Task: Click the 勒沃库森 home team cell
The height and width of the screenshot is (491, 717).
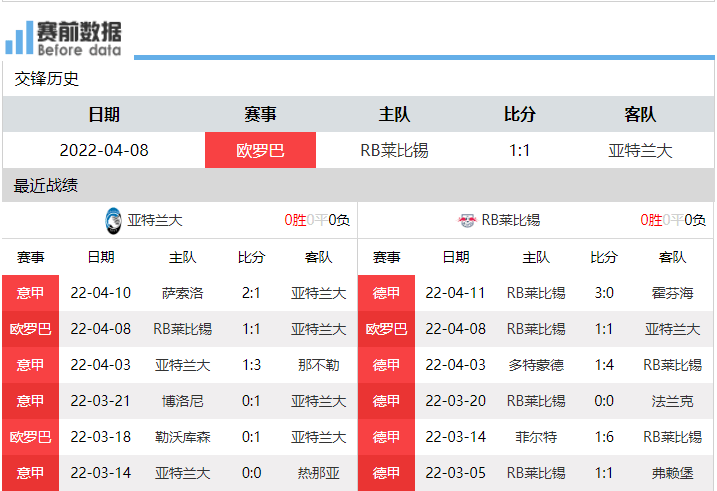Action: tap(182, 438)
